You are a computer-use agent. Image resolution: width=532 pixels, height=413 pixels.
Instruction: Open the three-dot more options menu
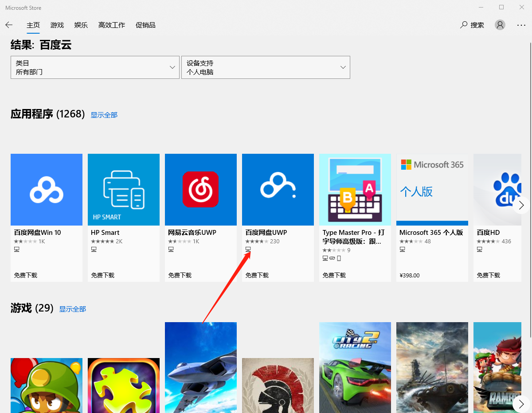click(521, 25)
